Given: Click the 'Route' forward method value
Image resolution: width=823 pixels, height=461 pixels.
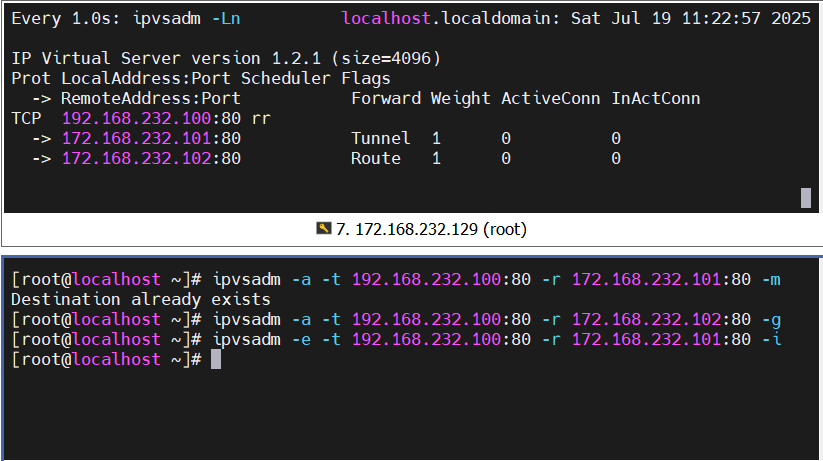Looking at the screenshot, I should (376, 158).
